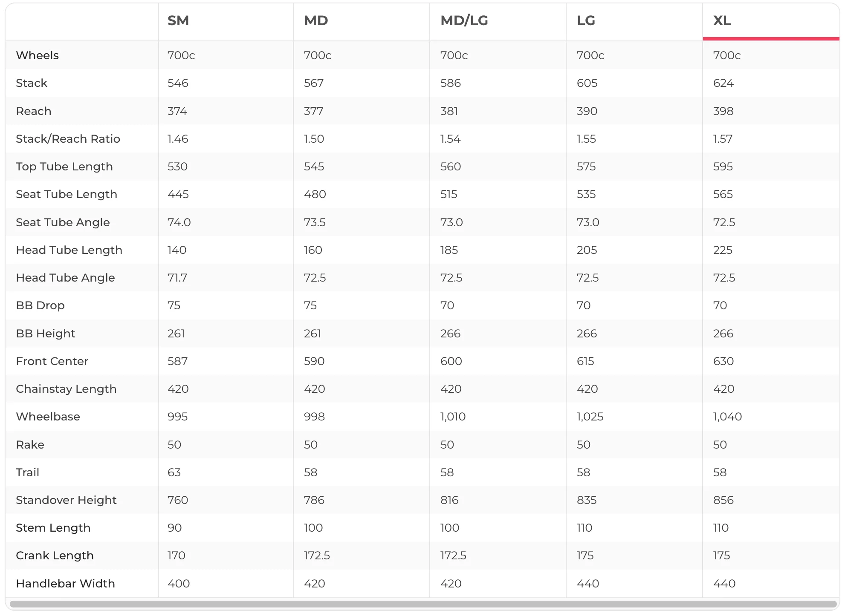Click the MD/LG Standover Height value 816
The height and width of the screenshot is (616, 845).
coord(449,500)
